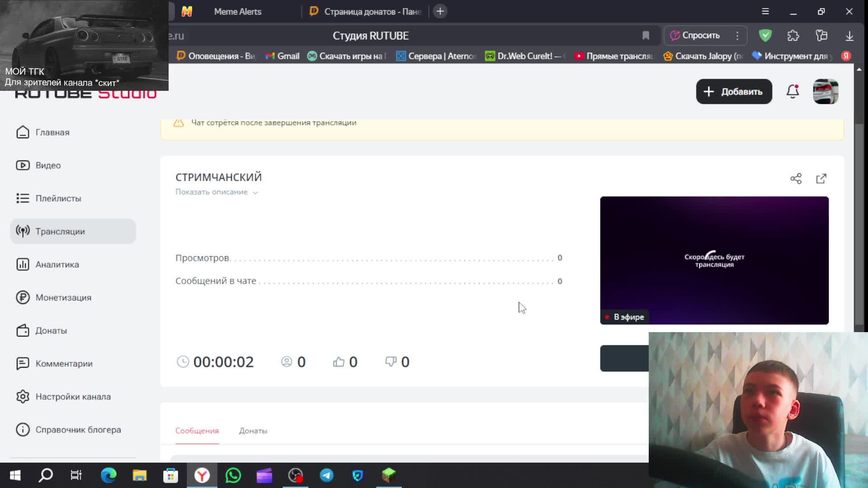
Task: Click the green protection shield icon
Action: point(765,36)
